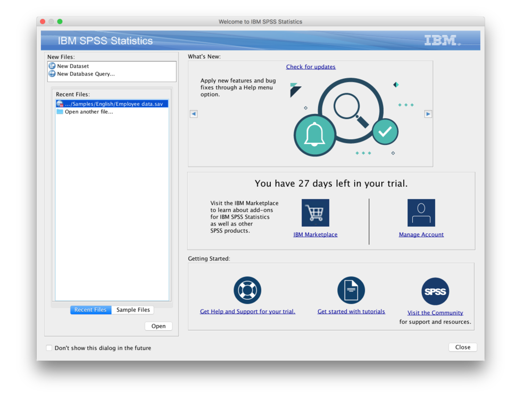532x393 pixels.
Task: Click the folder icon for Open another file
Action: click(60, 112)
